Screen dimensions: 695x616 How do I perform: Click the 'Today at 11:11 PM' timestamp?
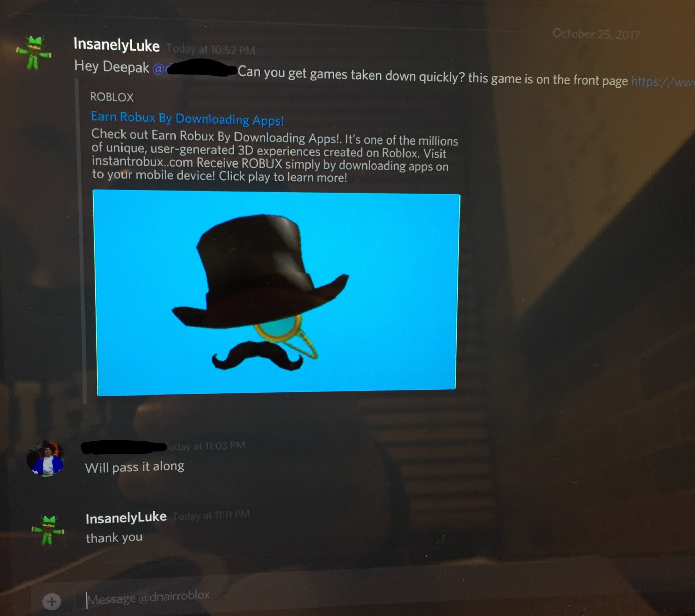point(211,515)
